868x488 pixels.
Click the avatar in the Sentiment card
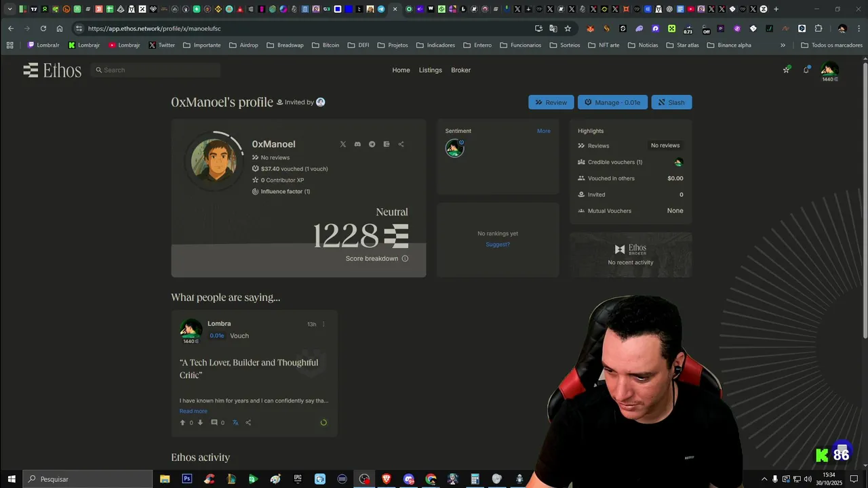point(454,148)
